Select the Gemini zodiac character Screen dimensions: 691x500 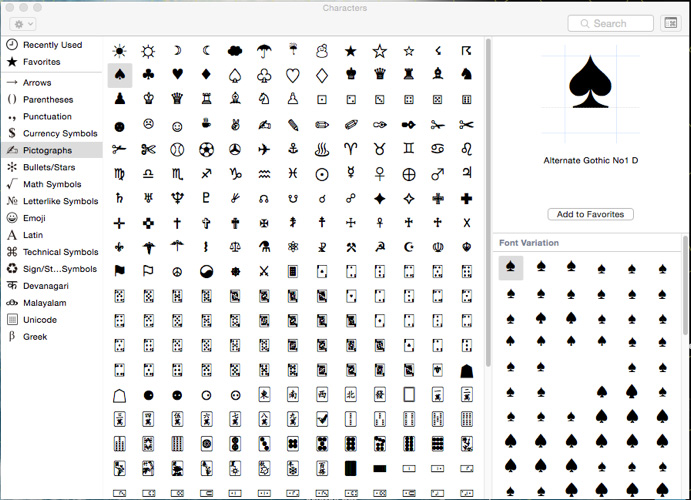pos(409,149)
